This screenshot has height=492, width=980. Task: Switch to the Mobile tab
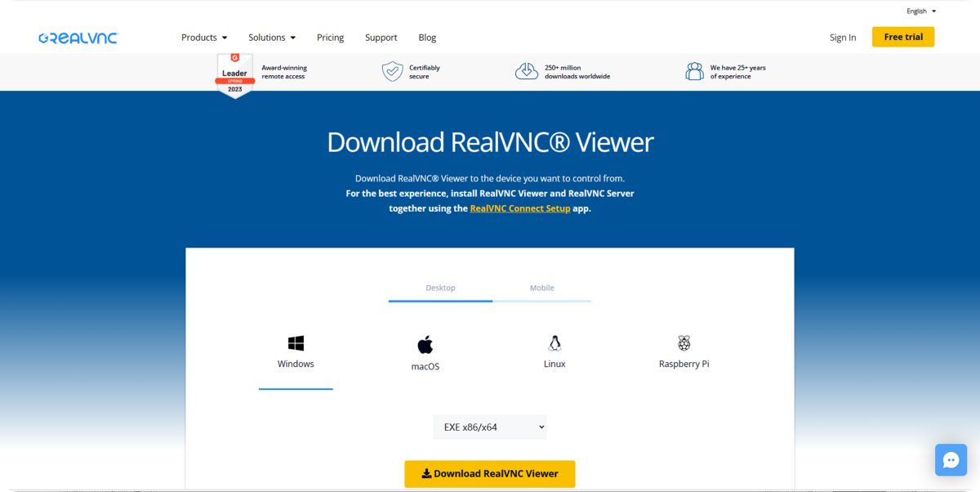coord(541,288)
